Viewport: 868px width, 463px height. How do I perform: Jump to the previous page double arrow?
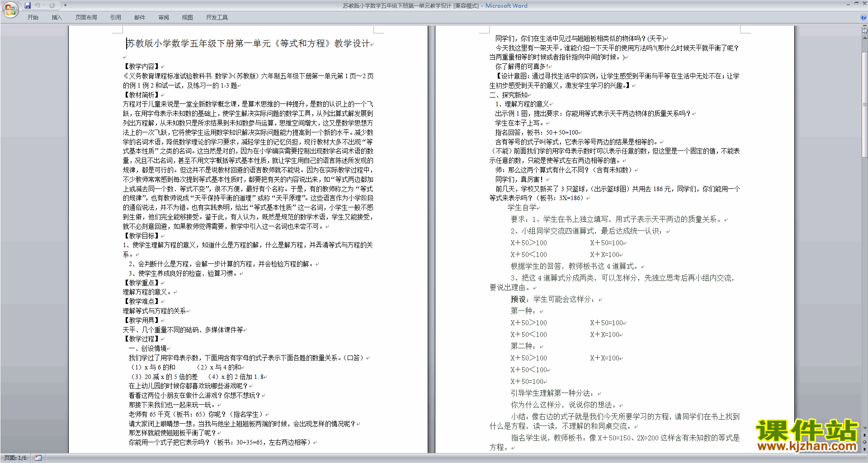[865, 435]
